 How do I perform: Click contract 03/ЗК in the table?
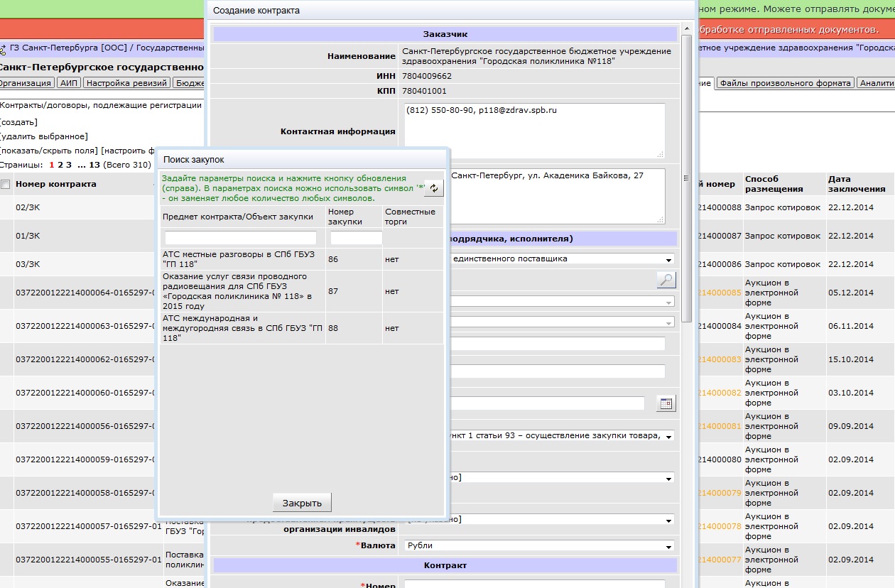28,264
